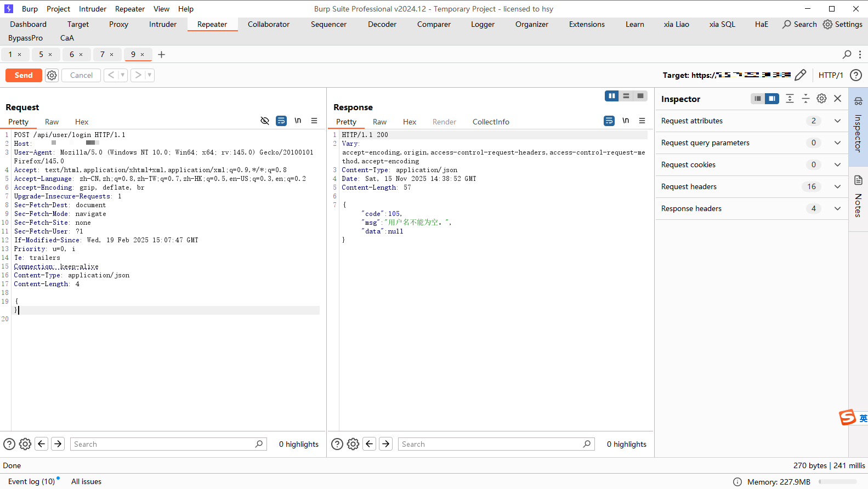Search Repeater tabs with the magnifier icon

point(847,54)
